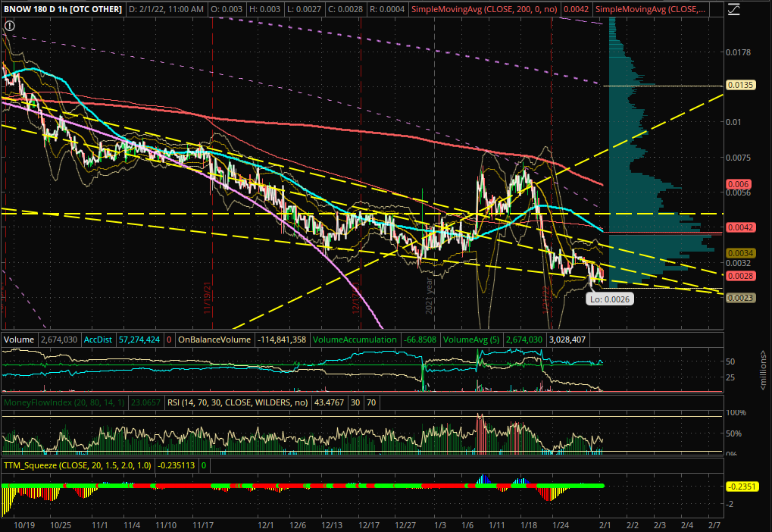Select the red 0.006 price bubble
The image size is (772, 532).
coord(739,184)
